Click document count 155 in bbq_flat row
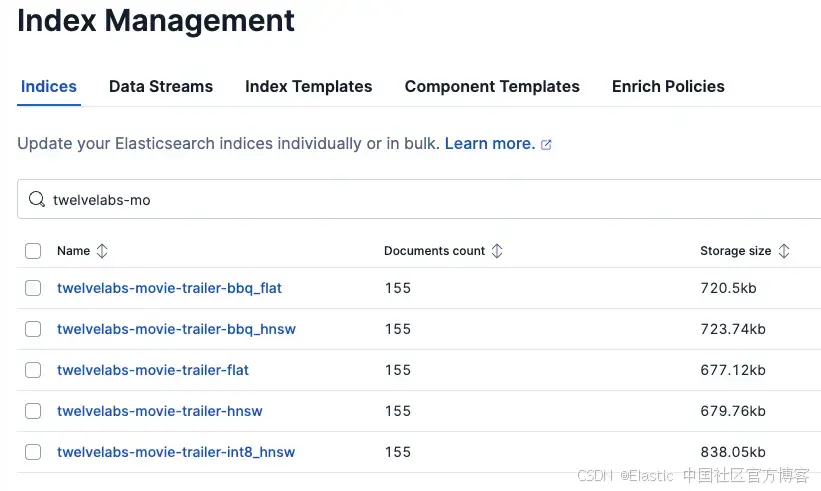 pyautogui.click(x=398, y=288)
